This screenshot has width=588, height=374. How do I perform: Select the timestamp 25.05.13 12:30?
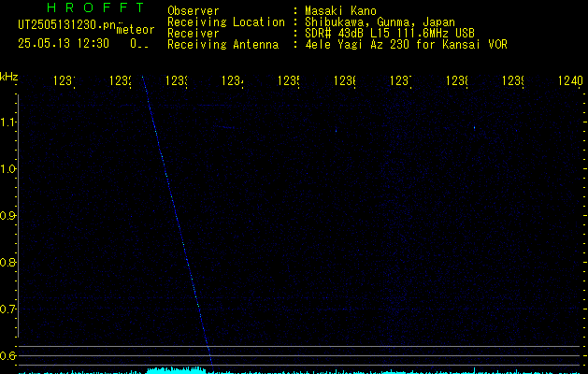click(64, 43)
